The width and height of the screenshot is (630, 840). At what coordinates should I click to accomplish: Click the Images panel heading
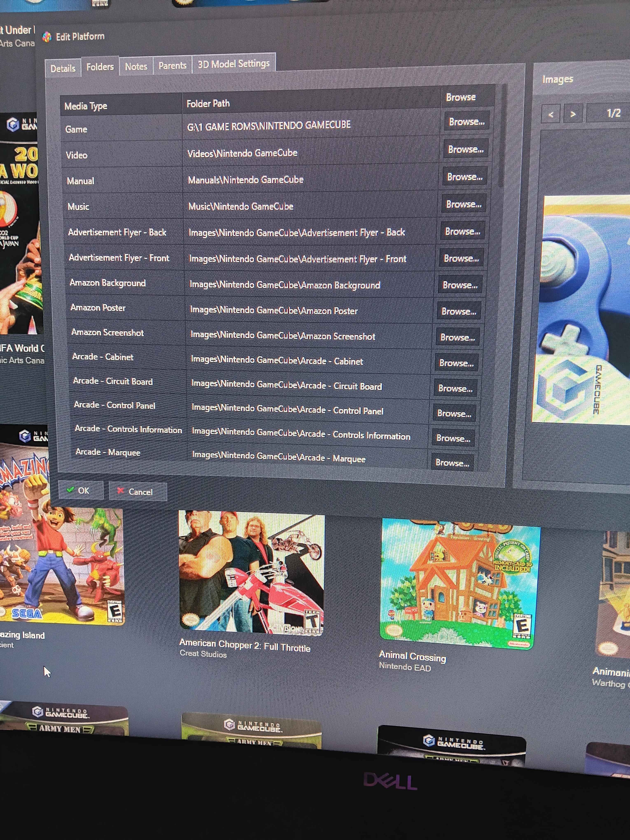pyautogui.click(x=558, y=79)
